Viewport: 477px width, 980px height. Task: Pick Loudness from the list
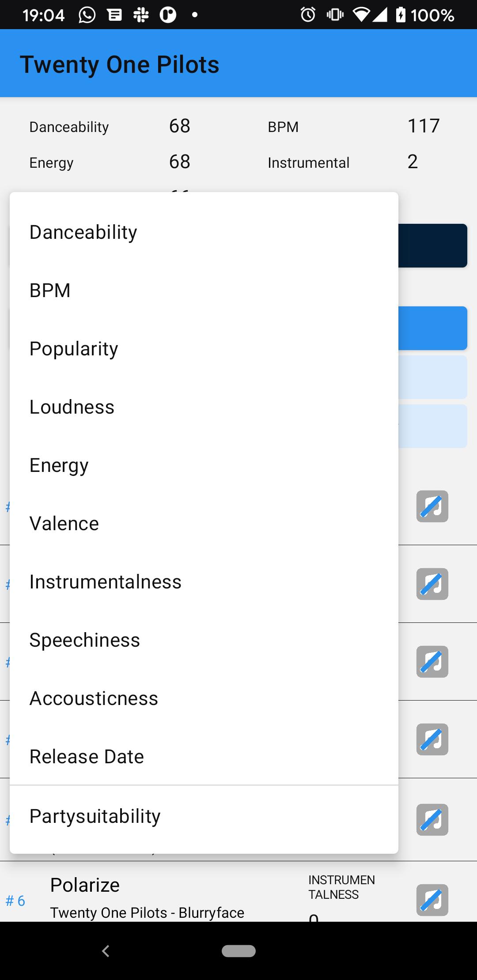[x=204, y=407]
